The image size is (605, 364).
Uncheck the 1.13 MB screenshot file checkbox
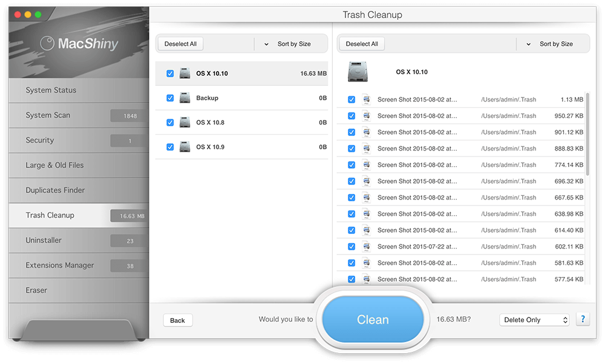[352, 100]
